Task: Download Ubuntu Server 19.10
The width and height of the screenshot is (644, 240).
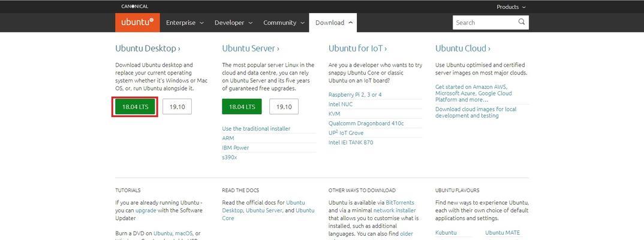Action: click(284, 107)
